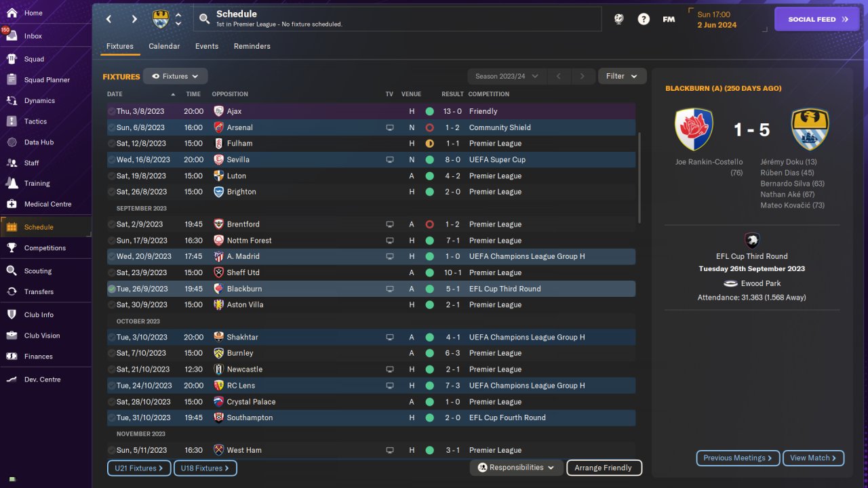
Task: Click the FM logo icon
Action: pos(669,19)
